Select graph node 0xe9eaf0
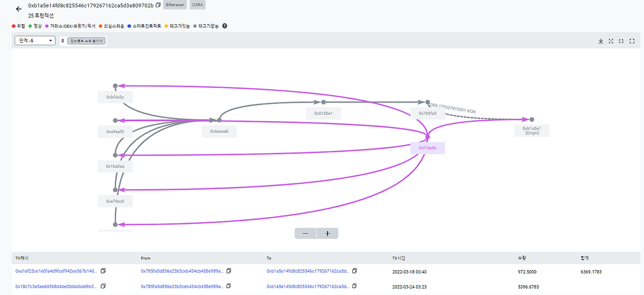 pos(115,132)
